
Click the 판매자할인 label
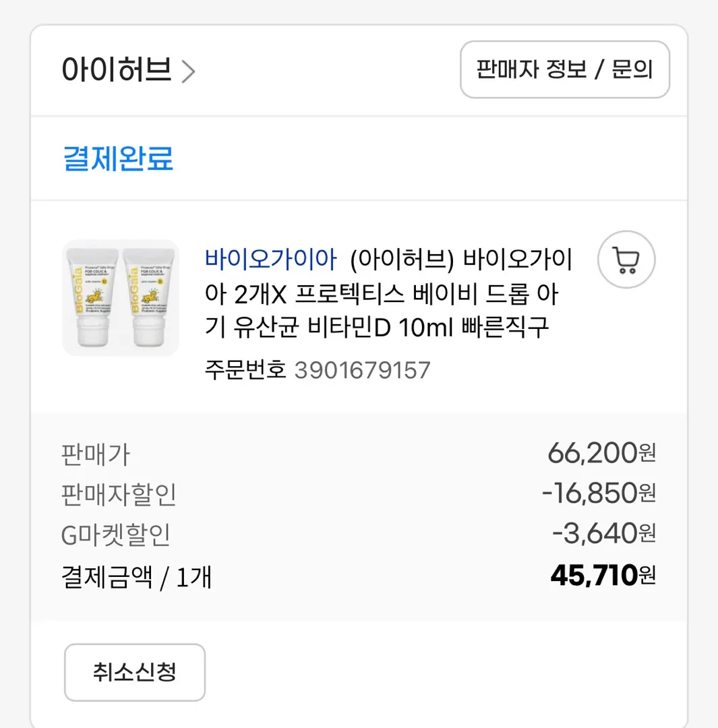click(x=119, y=495)
